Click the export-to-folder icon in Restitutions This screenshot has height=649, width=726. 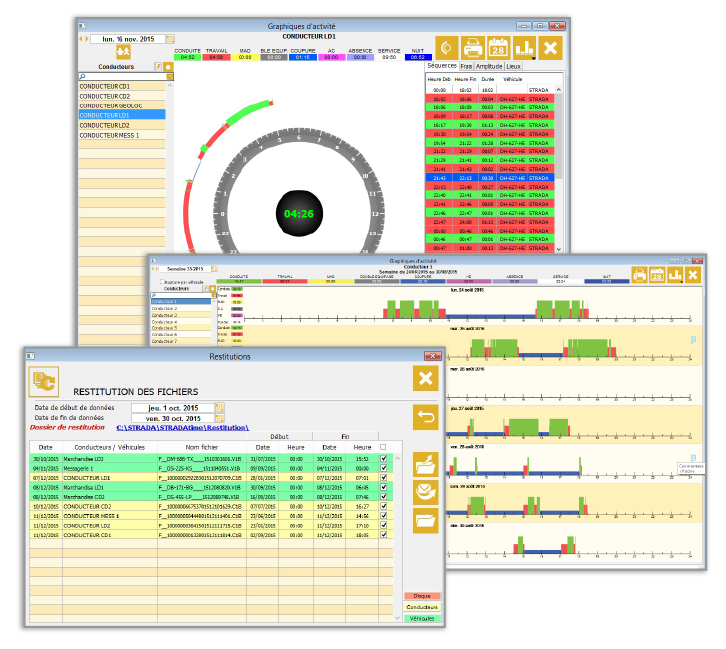point(426,464)
